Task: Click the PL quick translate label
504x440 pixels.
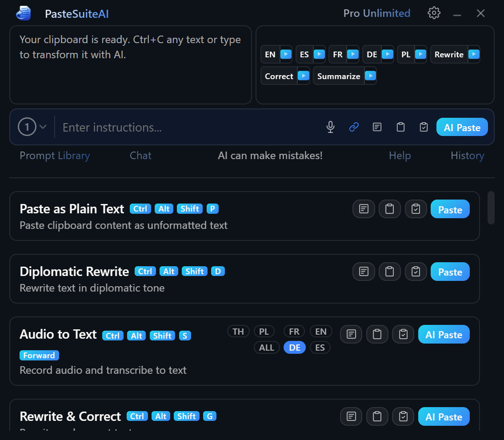Action: (x=406, y=54)
